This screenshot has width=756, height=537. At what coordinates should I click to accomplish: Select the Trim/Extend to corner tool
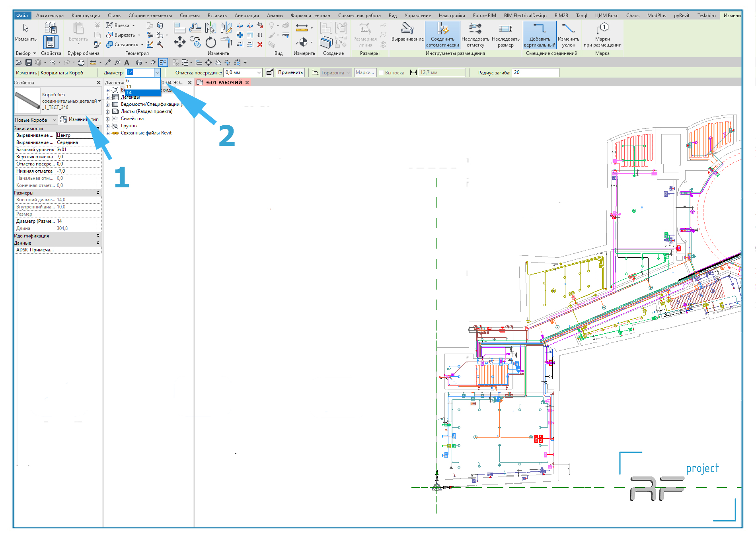pos(226,42)
